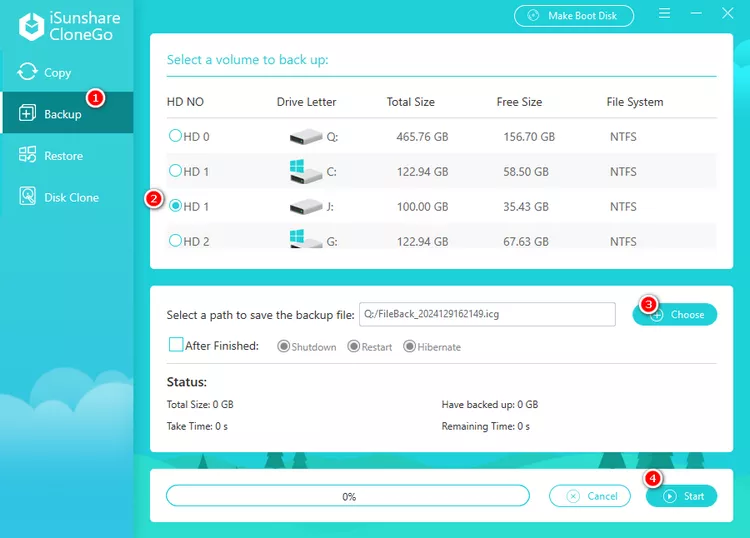Viewport: 750px width, 538px height.
Task: Click Make Boot Disk button
Action: coord(574,16)
